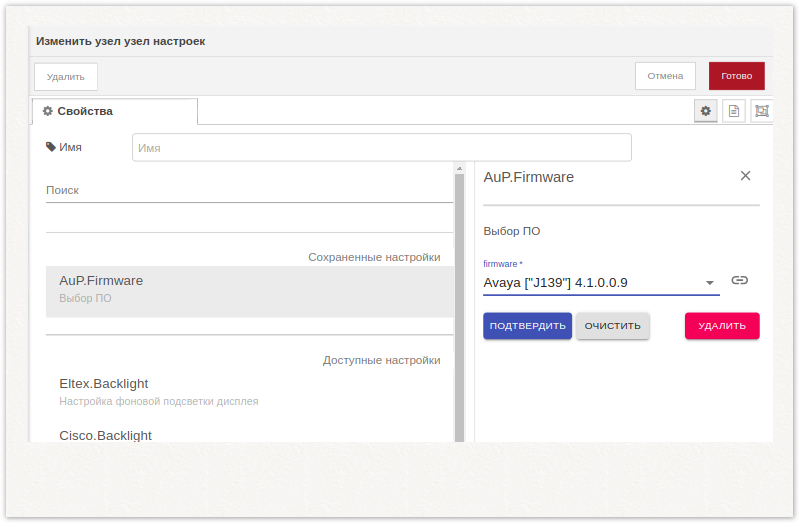Expand the firmware dropdown arrow

709,283
